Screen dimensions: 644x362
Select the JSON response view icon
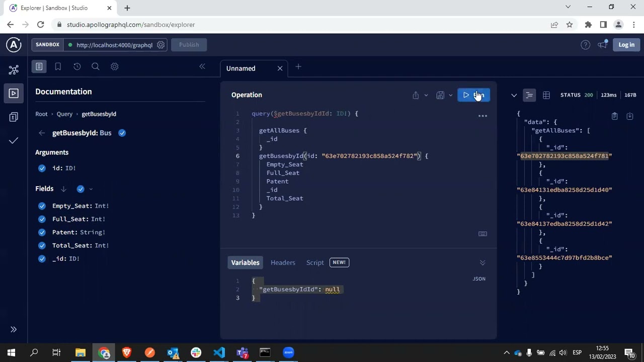pyautogui.click(x=529, y=95)
